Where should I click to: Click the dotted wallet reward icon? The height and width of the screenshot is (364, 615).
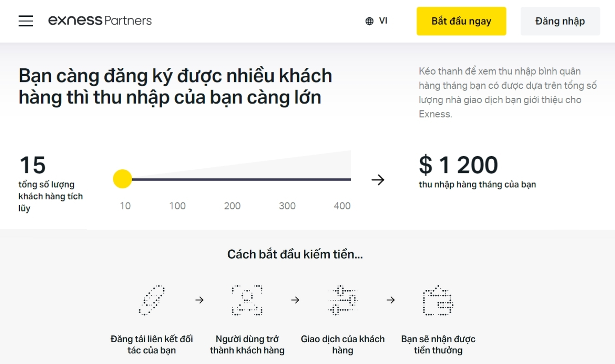coord(438,300)
